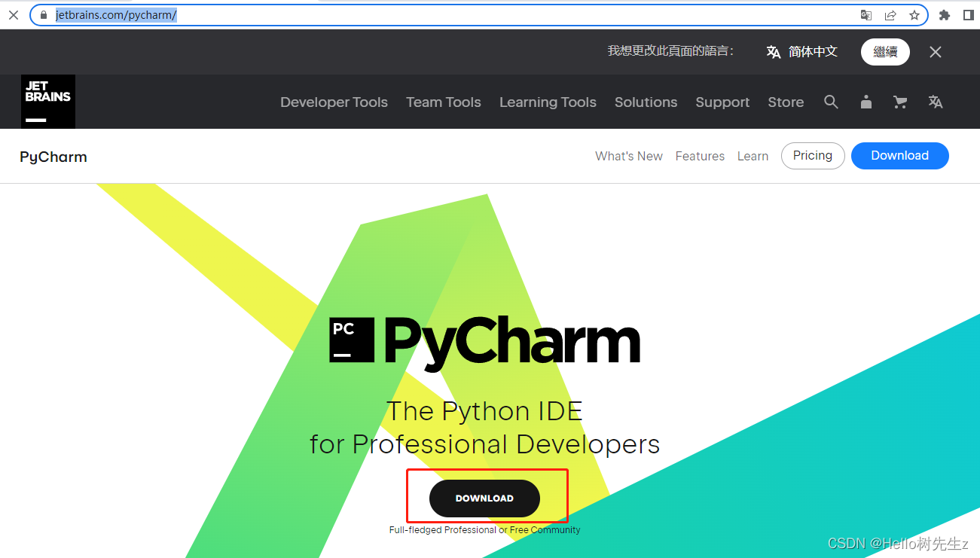Open the site language selector icon
The height and width of the screenshot is (558, 980).
click(x=936, y=102)
